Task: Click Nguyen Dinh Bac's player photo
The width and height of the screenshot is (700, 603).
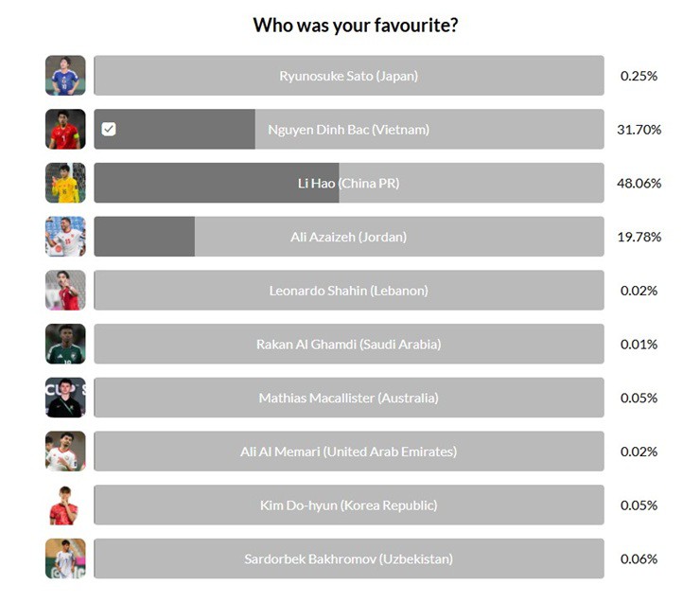Action: pos(65,130)
